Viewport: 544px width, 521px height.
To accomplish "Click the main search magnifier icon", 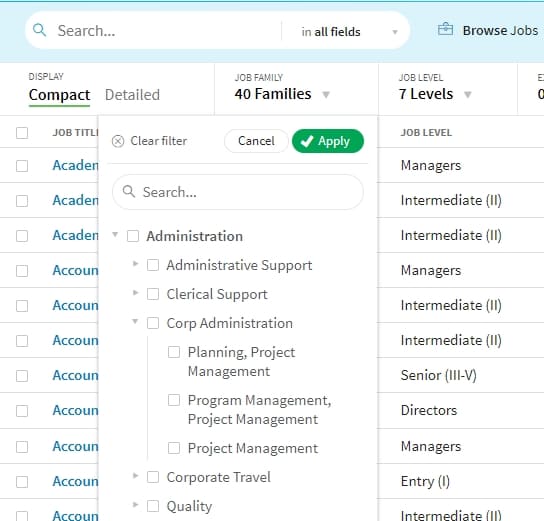I will 39,30.
